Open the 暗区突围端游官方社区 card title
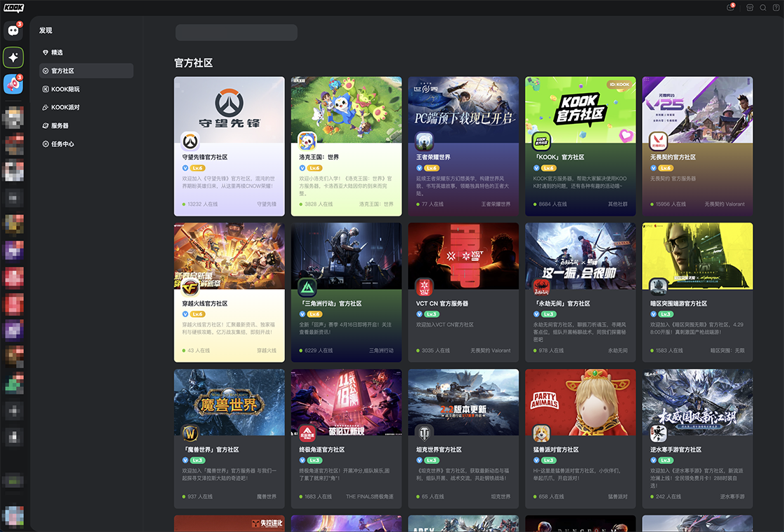This screenshot has width=784, height=532. (x=678, y=304)
